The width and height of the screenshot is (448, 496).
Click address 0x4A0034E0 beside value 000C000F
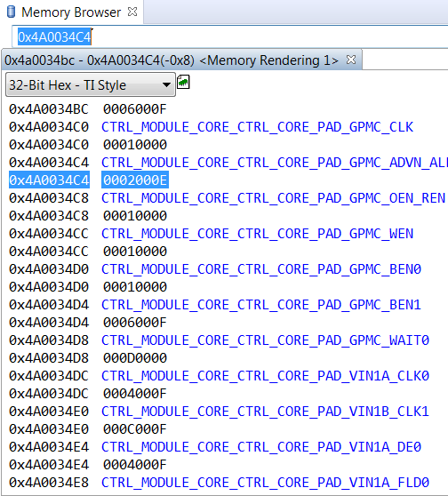[x=49, y=429]
